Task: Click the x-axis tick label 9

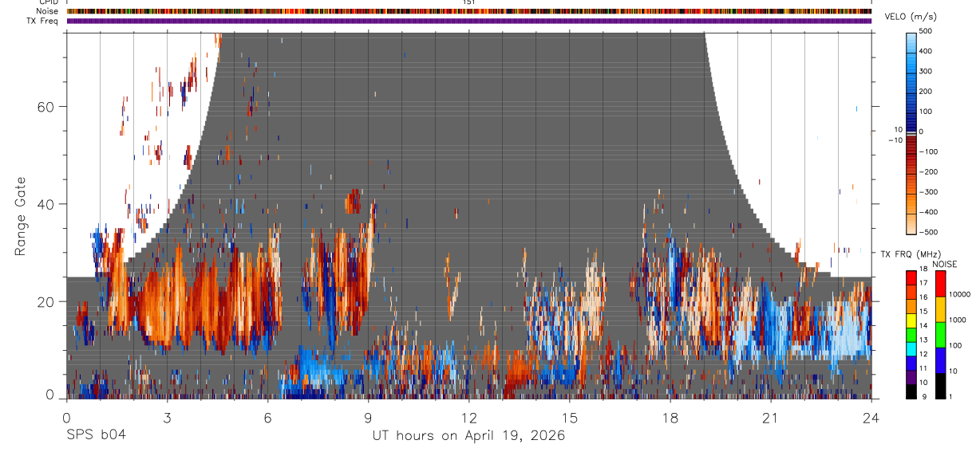Action: point(368,417)
